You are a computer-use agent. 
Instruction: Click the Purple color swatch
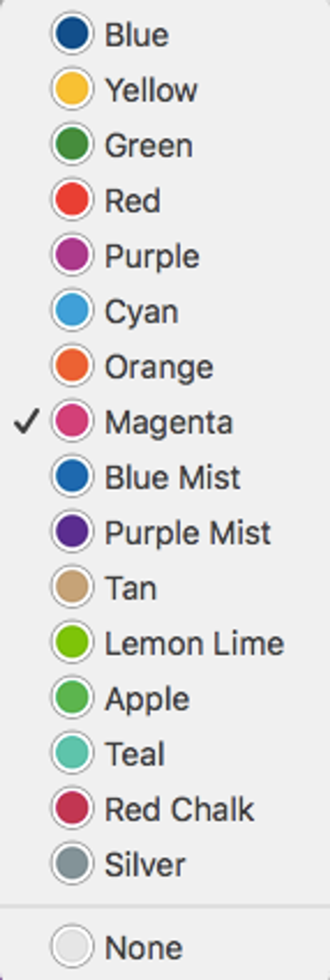(72, 255)
